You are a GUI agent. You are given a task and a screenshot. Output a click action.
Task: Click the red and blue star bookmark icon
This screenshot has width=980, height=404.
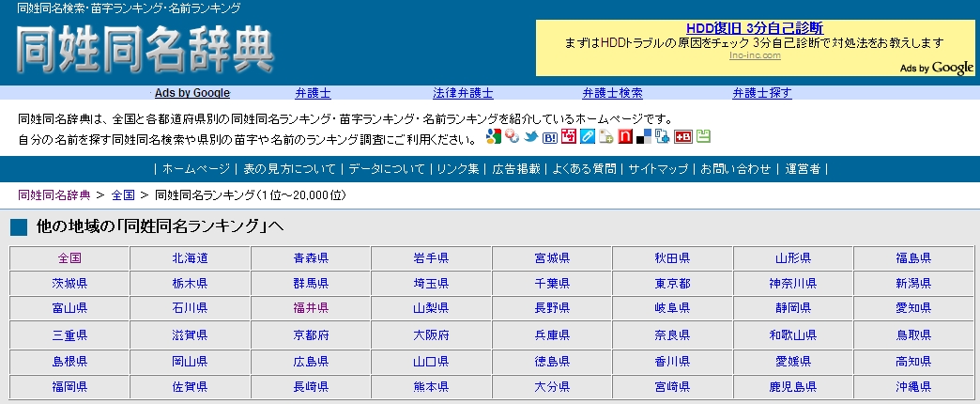(x=513, y=136)
